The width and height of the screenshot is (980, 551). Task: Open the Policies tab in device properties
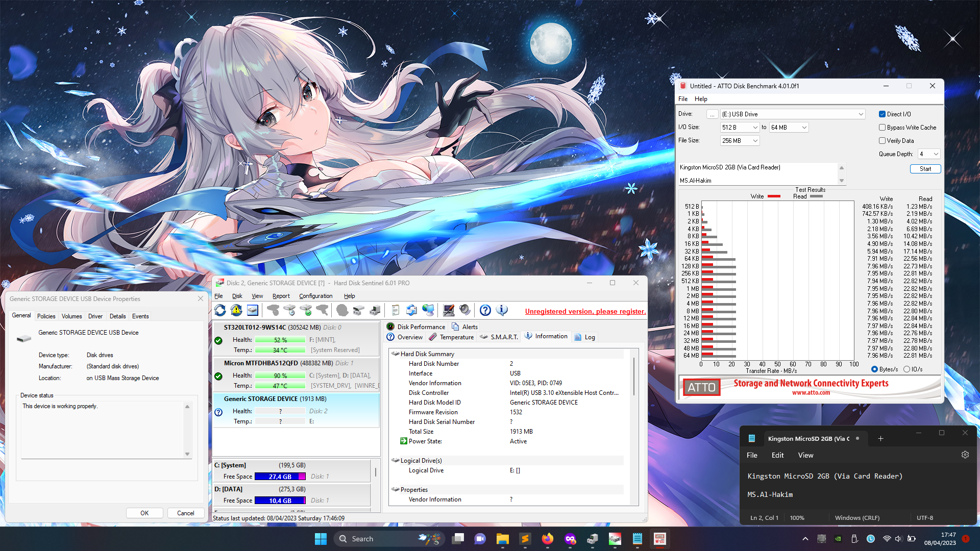pos(46,316)
